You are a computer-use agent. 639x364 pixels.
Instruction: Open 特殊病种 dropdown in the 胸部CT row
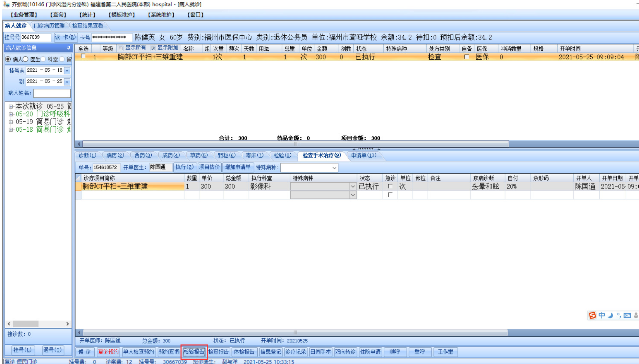(352, 186)
